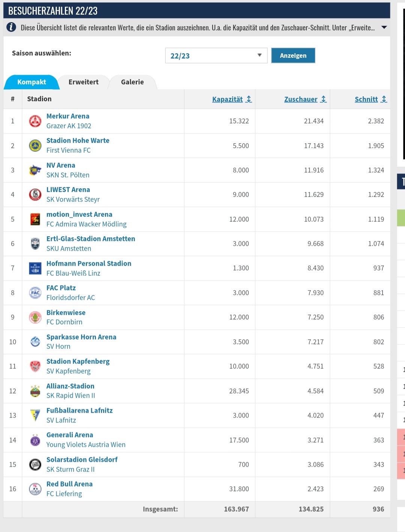Click the FC Dornbirn club crest
Viewport: 405px width, 532px height.
(35, 317)
